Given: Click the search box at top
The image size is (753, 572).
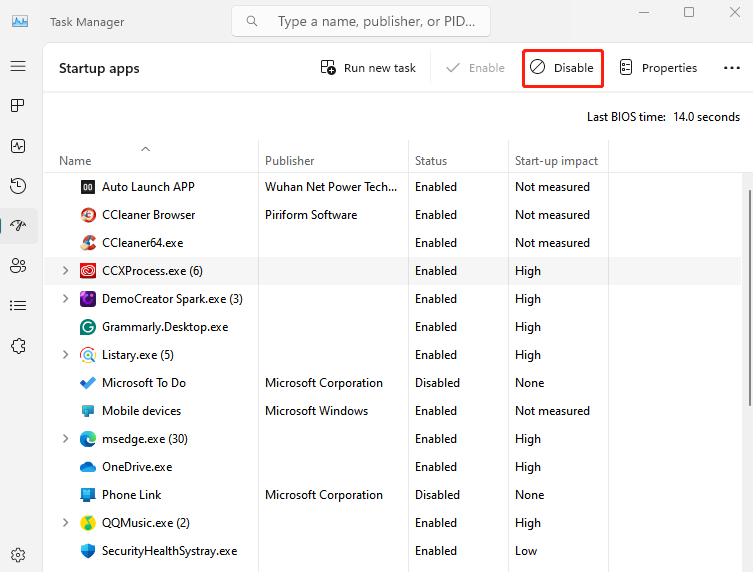Looking at the screenshot, I should click(375, 21).
